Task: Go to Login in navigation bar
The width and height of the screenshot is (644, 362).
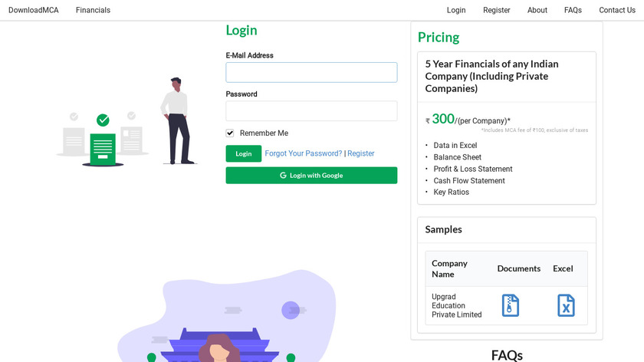Action: pyautogui.click(x=456, y=10)
